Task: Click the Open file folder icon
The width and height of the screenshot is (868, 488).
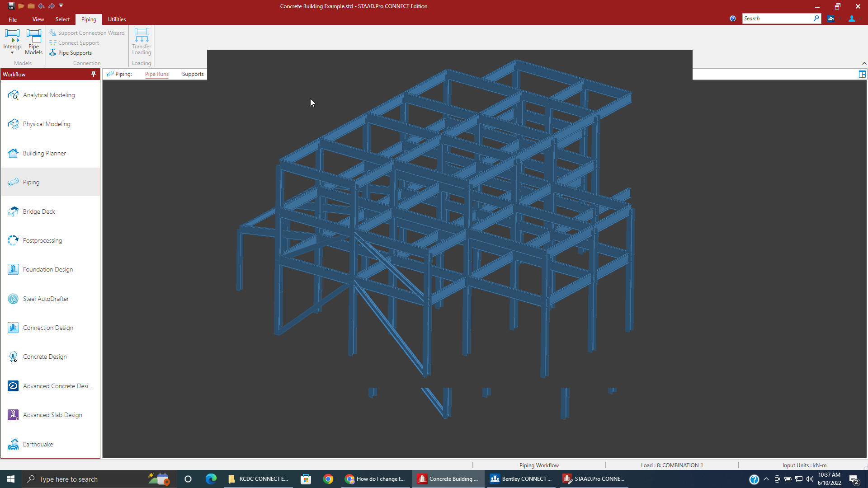Action: (21, 6)
